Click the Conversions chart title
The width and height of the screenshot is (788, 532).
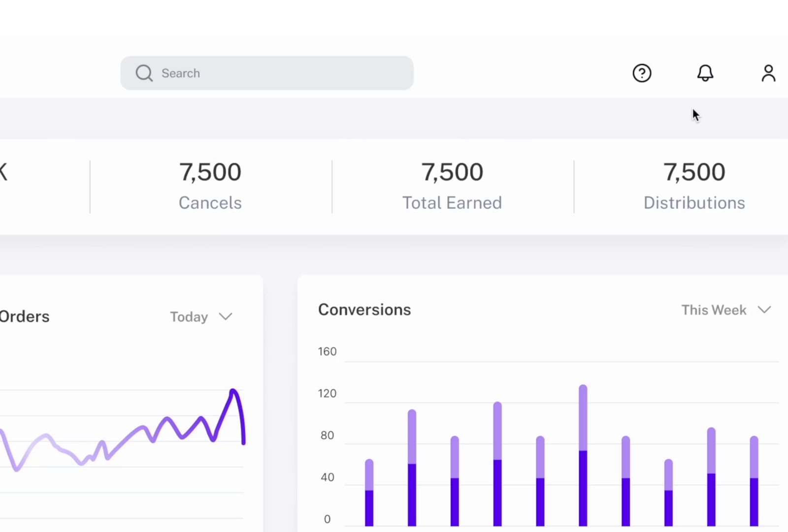click(364, 310)
